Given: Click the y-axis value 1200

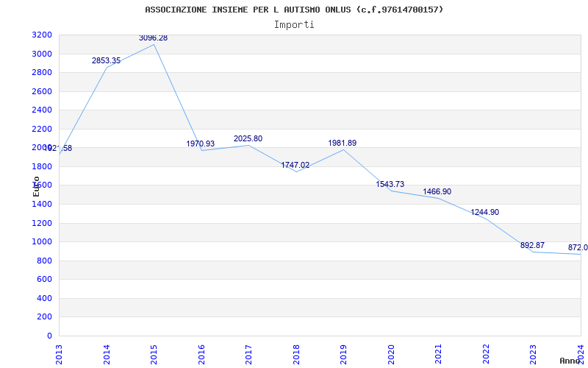Looking at the screenshot, I should pyautogui.click(x=42, y=224).
